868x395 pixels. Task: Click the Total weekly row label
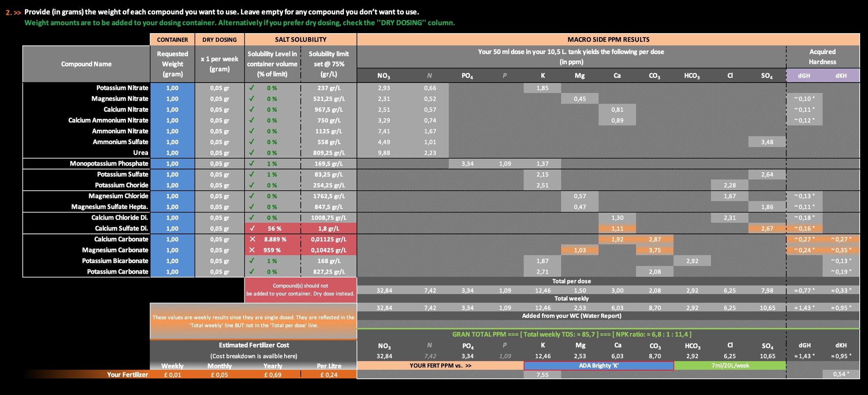[x=571, y=299]
